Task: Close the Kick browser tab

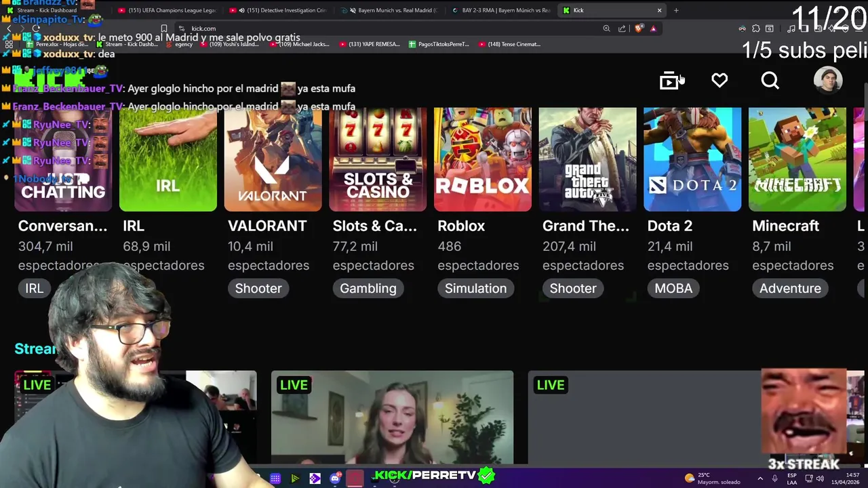Action: pyautogui.click(x=659, y=10)
